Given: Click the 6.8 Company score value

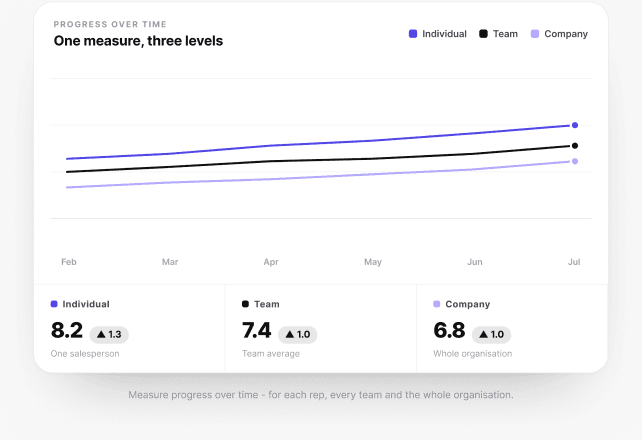Looking at the screenshot, I should tap(449, 330).
